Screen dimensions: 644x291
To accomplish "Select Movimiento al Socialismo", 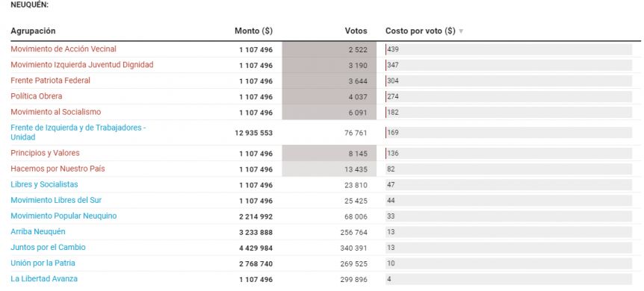I will click(56, 112).
